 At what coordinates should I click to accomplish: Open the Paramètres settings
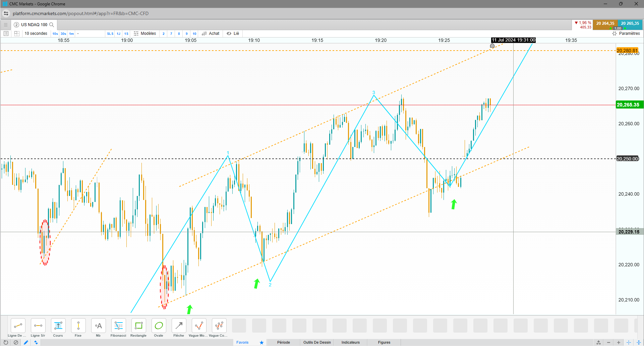(x=626, y=33)
